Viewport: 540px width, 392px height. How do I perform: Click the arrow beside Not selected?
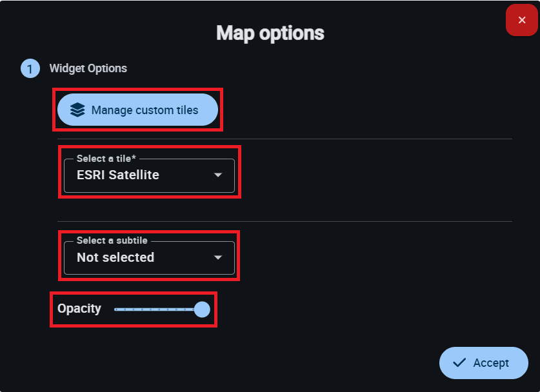tap(218, 258)
